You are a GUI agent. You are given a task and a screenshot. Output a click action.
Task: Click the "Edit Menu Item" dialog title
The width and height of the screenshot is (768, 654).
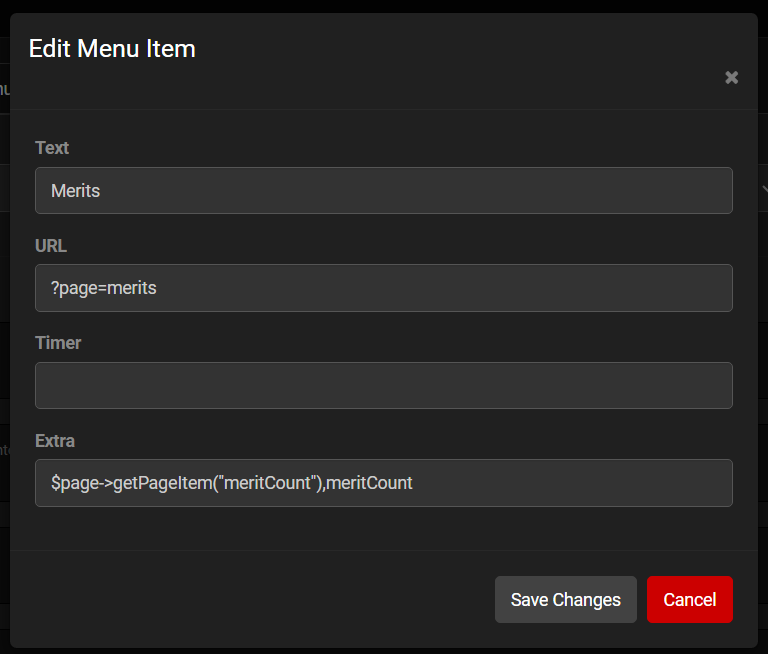coord(112,48)
